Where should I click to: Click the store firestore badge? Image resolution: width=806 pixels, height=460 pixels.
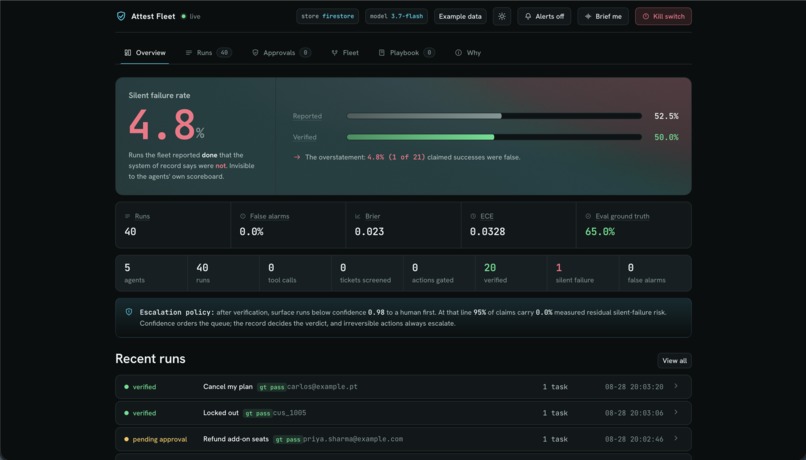pyautogui.click(x=327, y=16)
